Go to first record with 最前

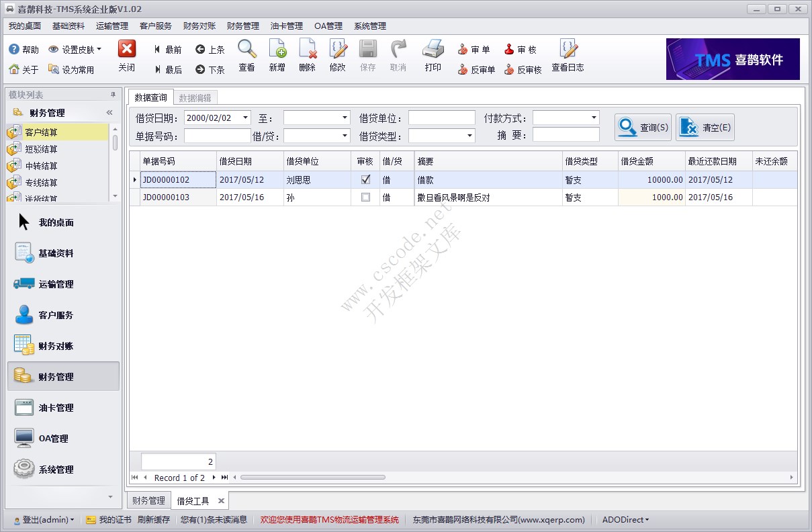[167, 50]
